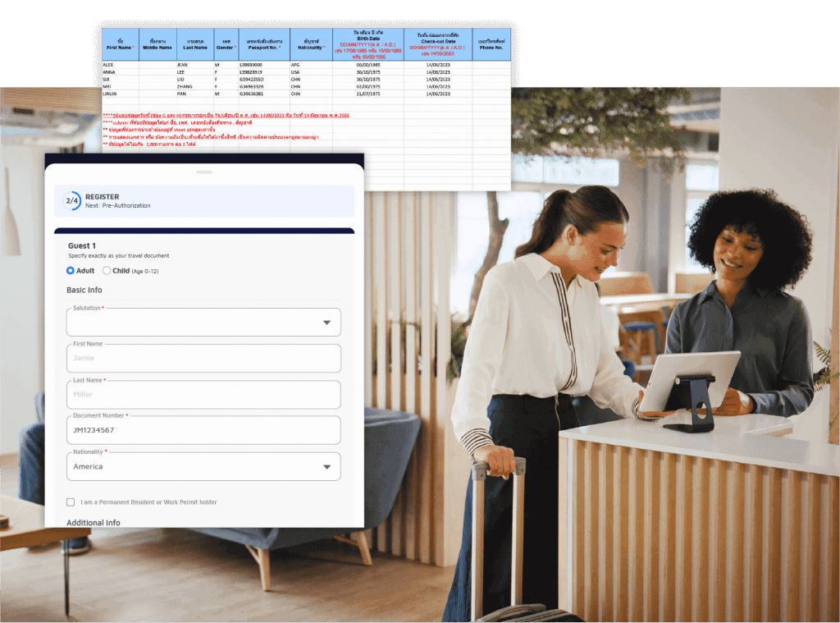
Task: Select the Adult radio button
Action: tap(71, 271)
